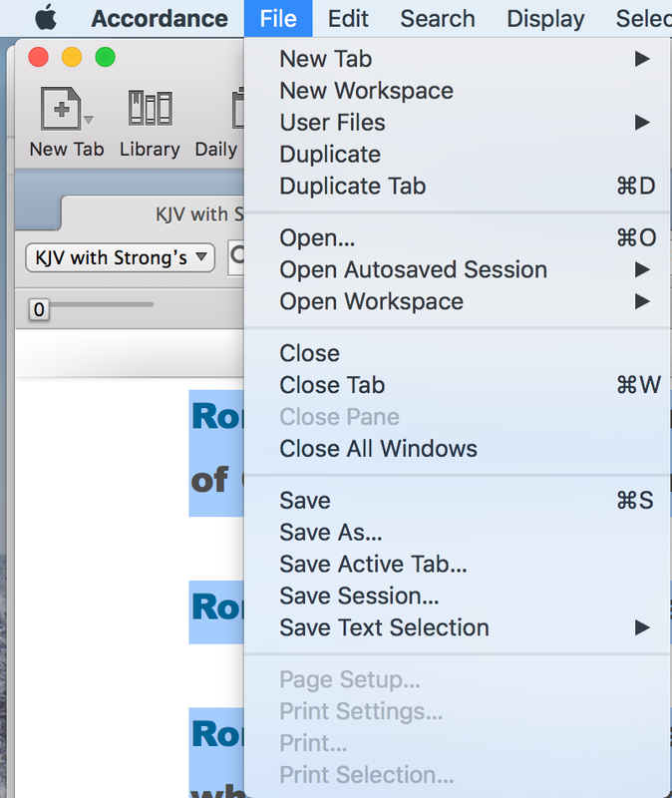672x798 pixels.
Task: Select Save Session… menu item
Action: coord(359,596)
